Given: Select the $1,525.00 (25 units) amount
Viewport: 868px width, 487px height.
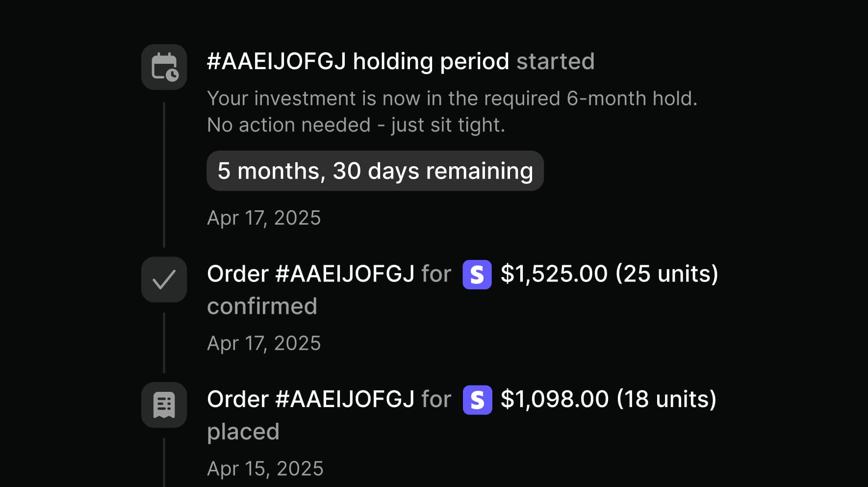Looking at the screenshot, I should point(609,274).
